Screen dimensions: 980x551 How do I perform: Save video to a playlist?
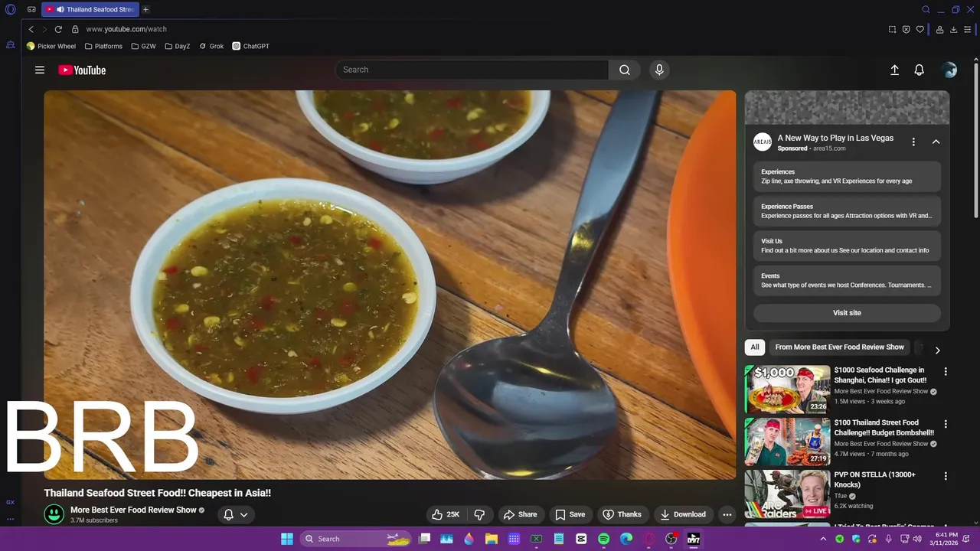click(570, 514)
